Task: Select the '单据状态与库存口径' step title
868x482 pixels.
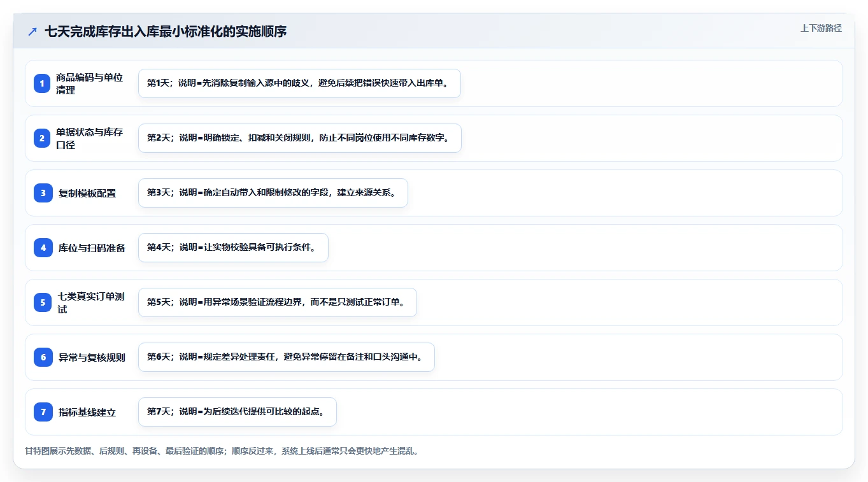Action: 89,138
